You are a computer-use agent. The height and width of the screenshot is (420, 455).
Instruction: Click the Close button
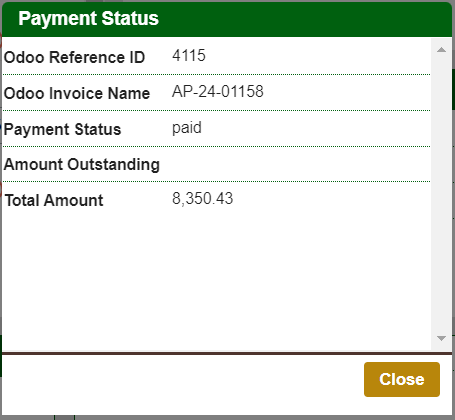click(402, 379)
